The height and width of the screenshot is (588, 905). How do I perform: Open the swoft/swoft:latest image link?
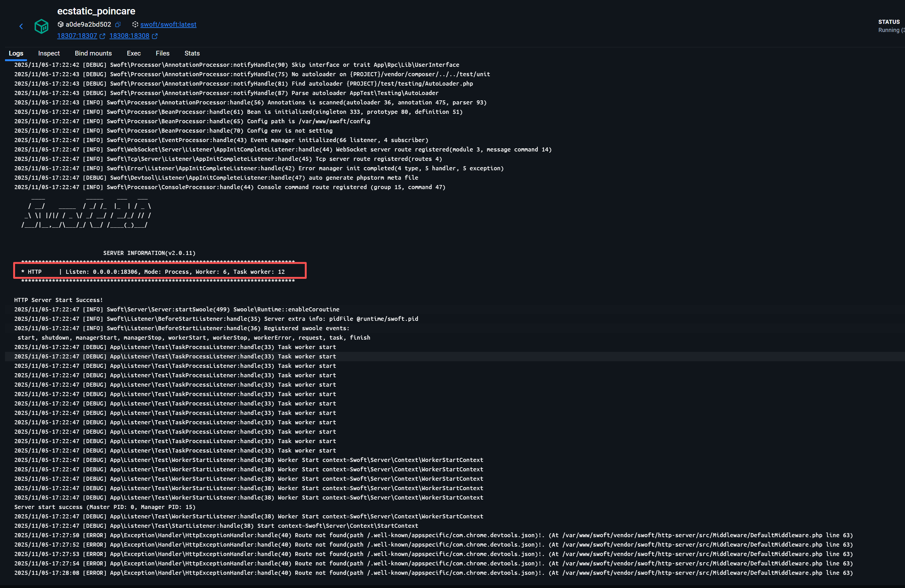pos(168,24)
